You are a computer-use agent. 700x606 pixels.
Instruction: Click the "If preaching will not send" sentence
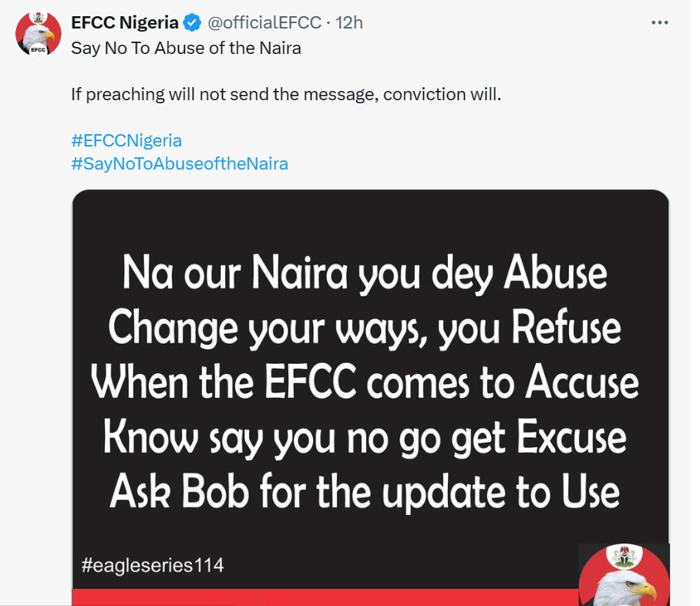tap(286, 94)
